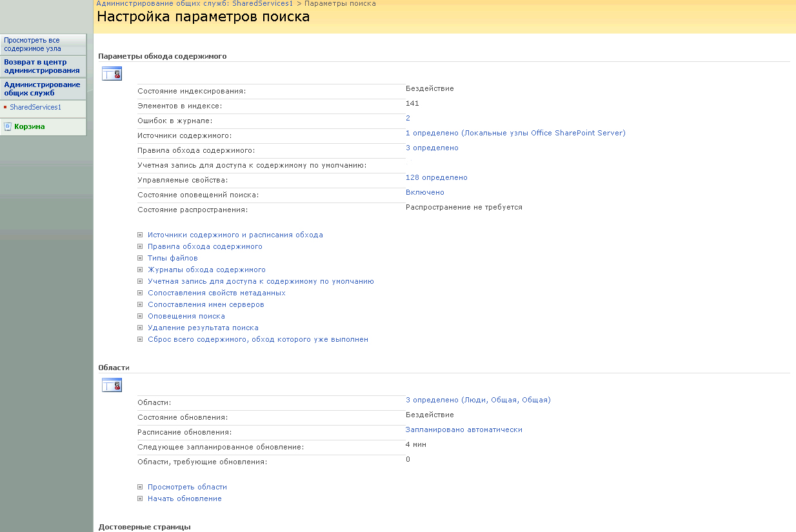Open Сопоставления имен серверов

pos(206,305)
